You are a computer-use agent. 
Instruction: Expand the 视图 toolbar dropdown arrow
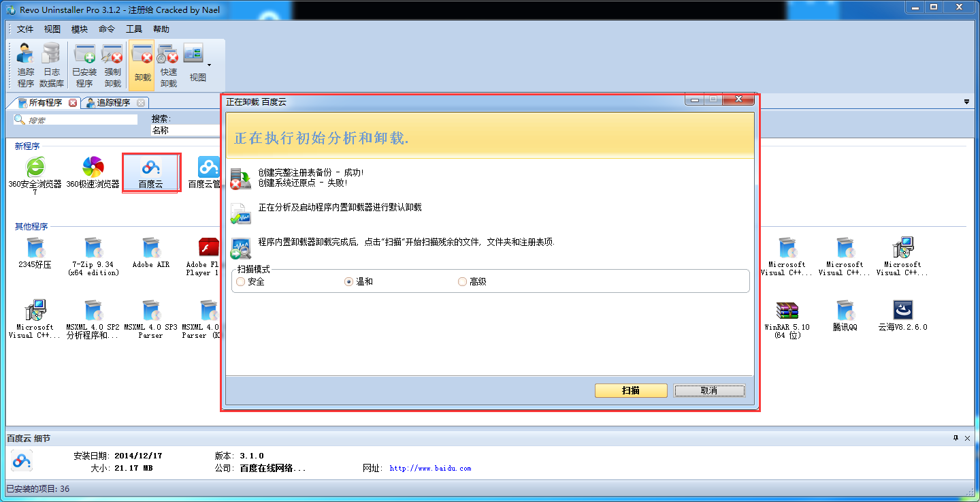[210, 65]
